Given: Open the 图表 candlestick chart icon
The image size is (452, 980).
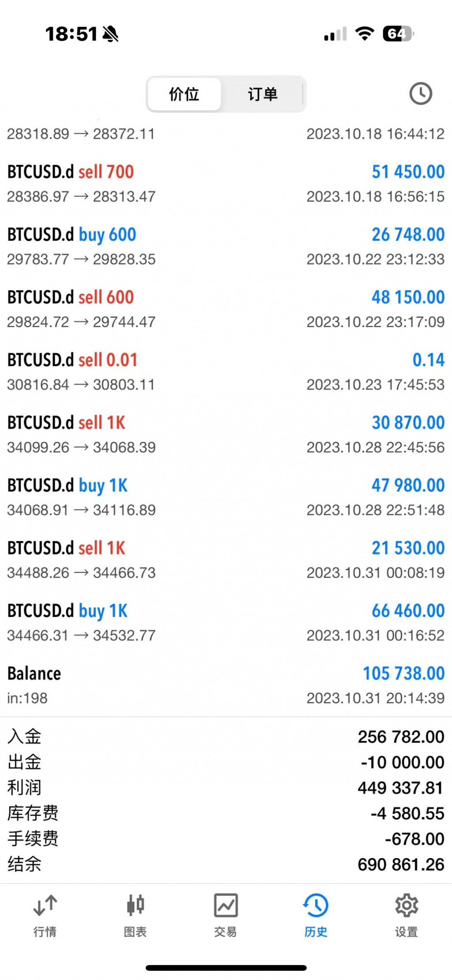Looking at the screenshot, I should 135,905.
